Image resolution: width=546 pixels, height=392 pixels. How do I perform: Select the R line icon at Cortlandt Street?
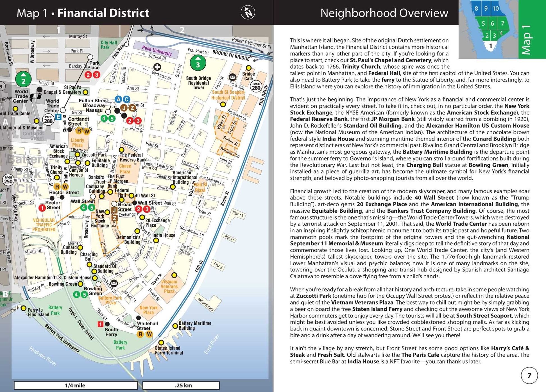pyautogui.click(x=79, y=131)
